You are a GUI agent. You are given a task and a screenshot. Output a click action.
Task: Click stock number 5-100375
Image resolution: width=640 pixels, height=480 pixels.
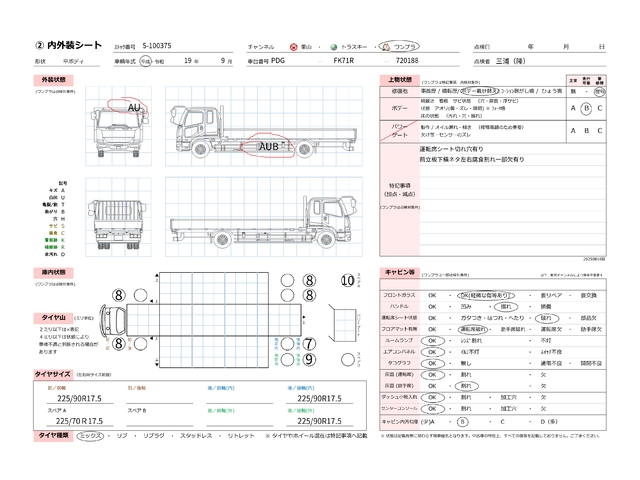point(157,46)
